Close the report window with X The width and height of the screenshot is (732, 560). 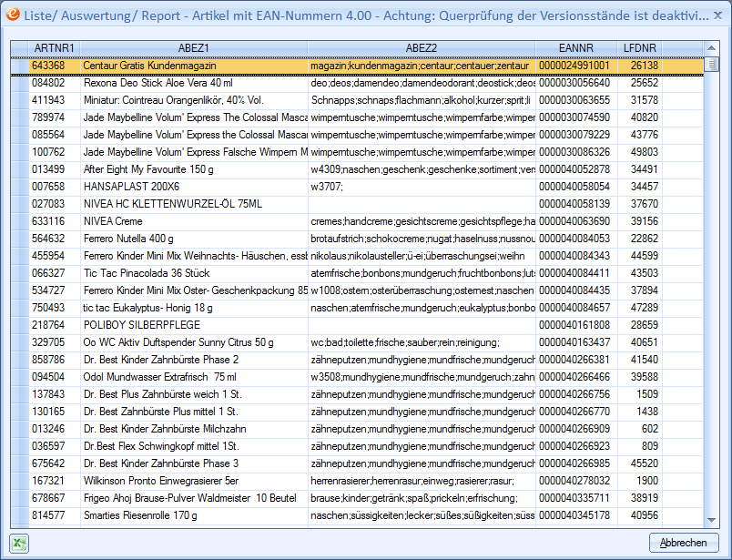pyautogui.click(x=715, y=15)
